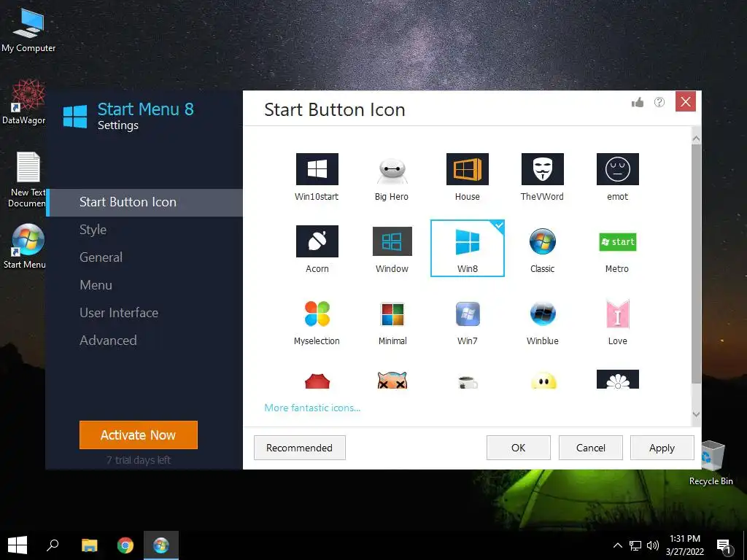Show hidden tray icons chevron
This screenshot has height=560, width=747.
click(617, 545)
